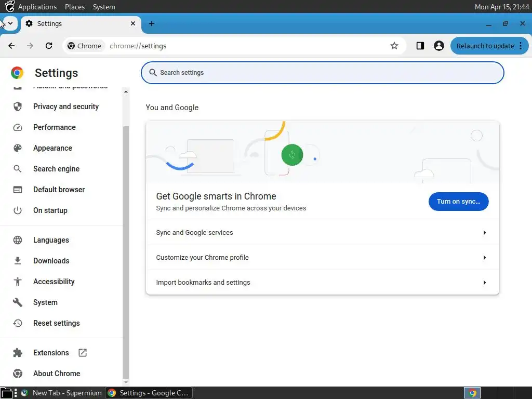Click the System wrench icon

pyautogui.click(x=18, y=302)
